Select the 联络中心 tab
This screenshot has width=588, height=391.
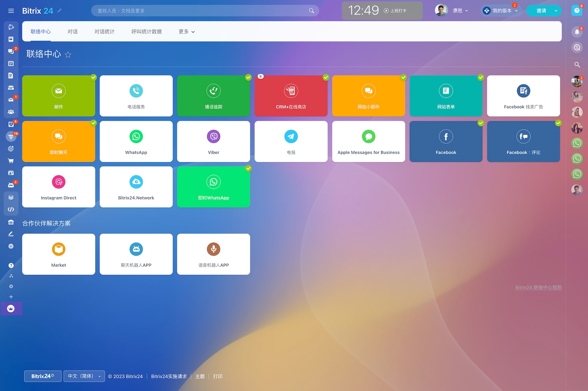(x=41, y=32)
